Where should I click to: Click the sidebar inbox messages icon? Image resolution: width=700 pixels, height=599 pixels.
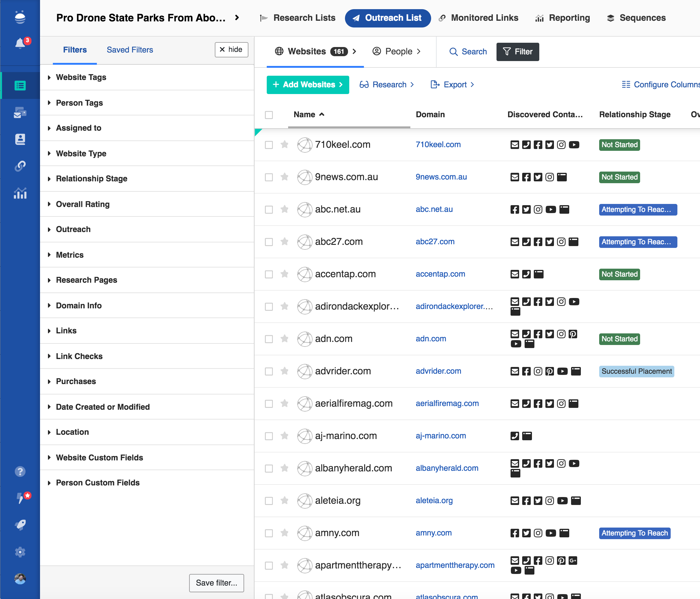coord(20,112)
